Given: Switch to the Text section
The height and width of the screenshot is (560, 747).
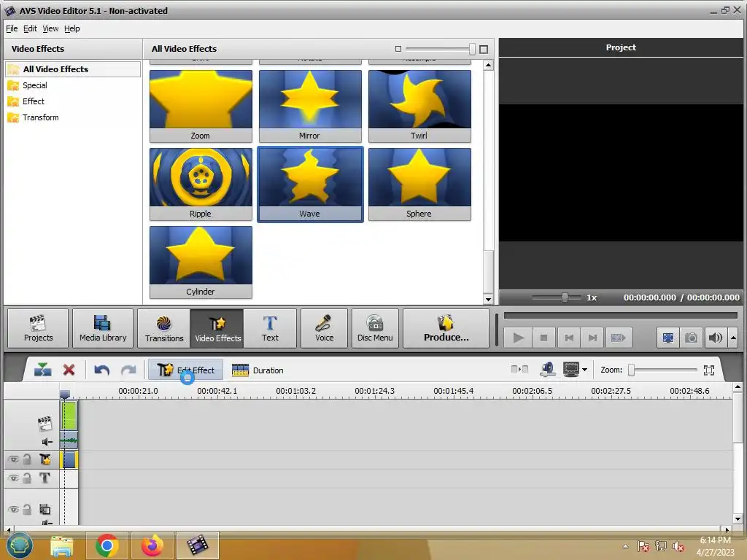Looking at the screenshot, I should coord(270,329).
